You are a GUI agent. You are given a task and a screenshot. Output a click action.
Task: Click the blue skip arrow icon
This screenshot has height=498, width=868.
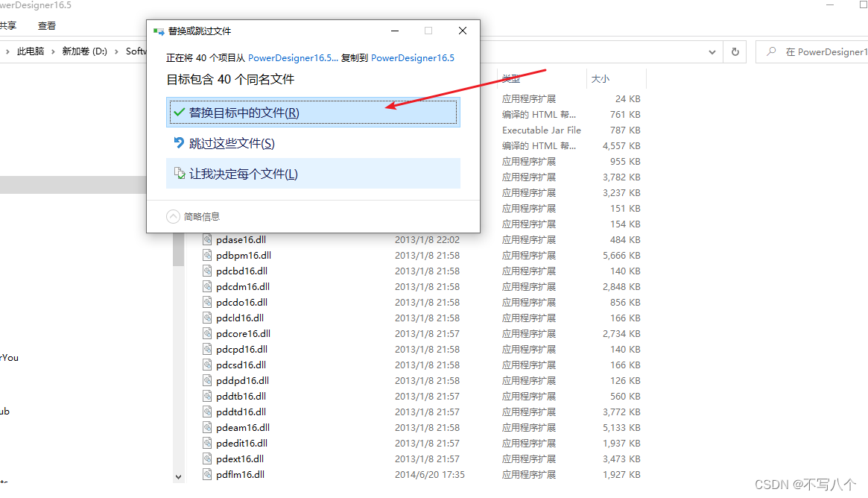[179, 143]
